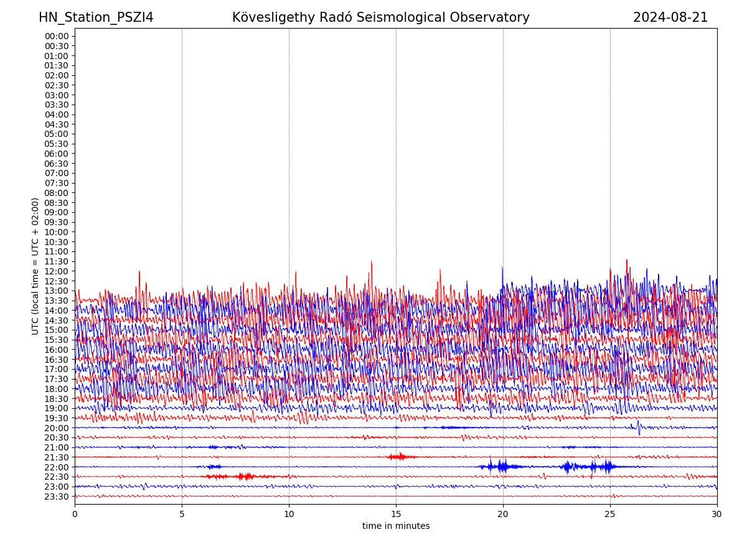The height and width of the screenshot is (560, 747).
Task: Click the 18:30 time row label
Action: click(57, 399)
